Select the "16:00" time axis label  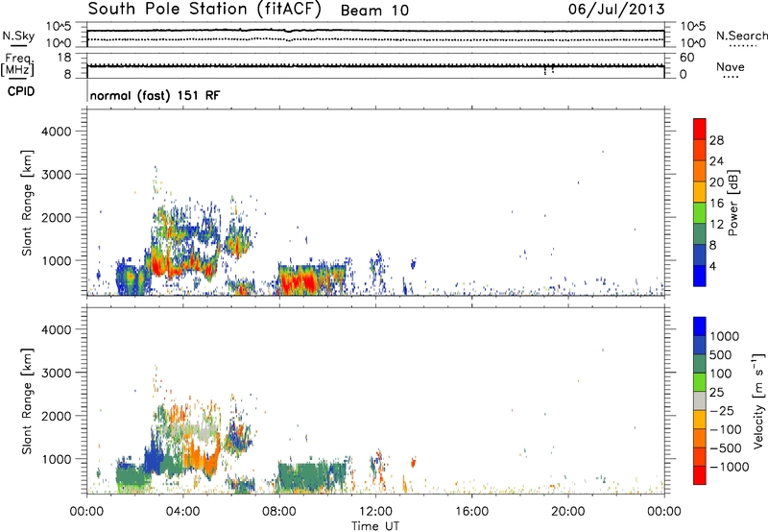click(471, 512)
